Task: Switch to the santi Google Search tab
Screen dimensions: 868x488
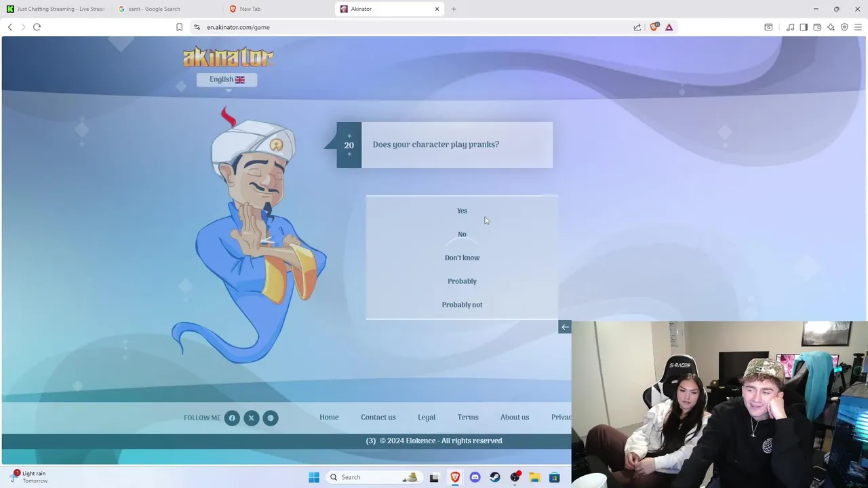Action: tap(166, 9)
